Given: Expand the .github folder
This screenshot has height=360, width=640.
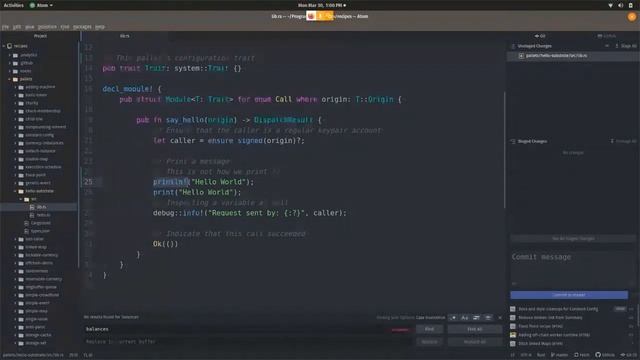Looking at the screenshot, I should tap(10, 63).
